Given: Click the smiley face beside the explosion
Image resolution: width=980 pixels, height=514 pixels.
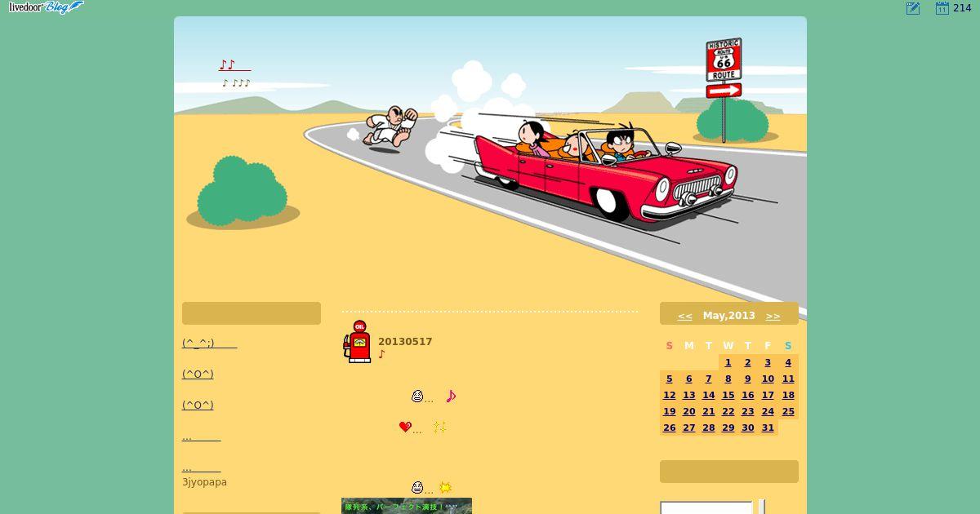Looking at the screenshot, I should pos(417,487).
